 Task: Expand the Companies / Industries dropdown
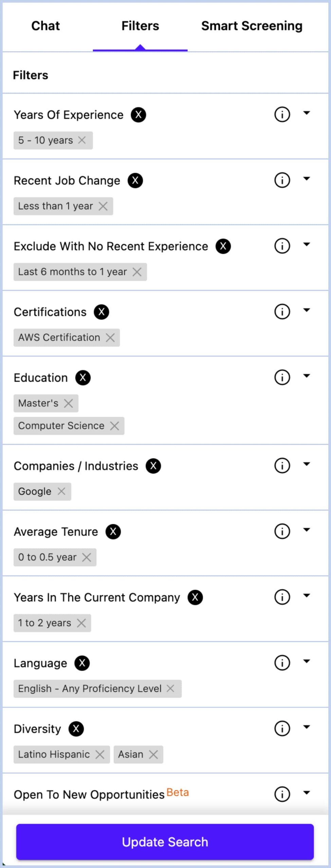point(307,464)
